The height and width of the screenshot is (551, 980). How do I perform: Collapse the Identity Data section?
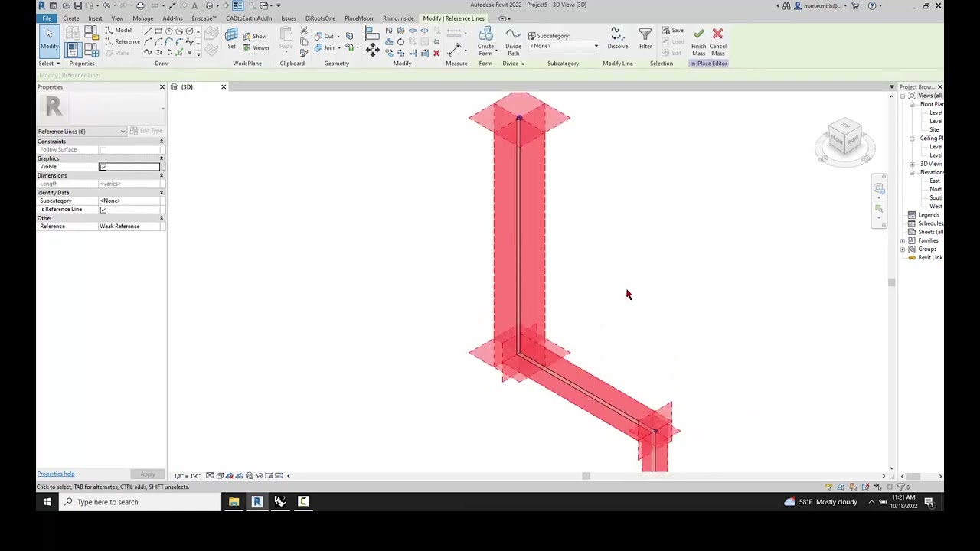coord(161,193)
